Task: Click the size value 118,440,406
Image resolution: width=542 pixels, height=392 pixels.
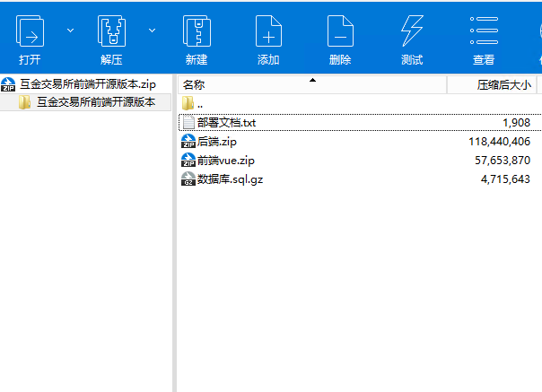Action: tap(499, 142)
